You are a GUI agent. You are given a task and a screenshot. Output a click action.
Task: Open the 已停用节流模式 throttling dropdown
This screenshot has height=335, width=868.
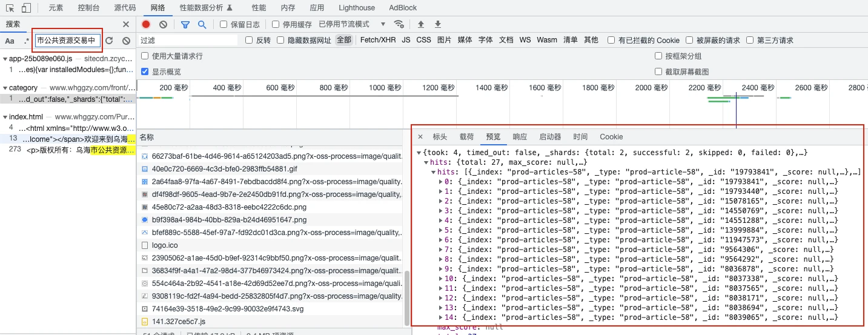pos(352,24)
